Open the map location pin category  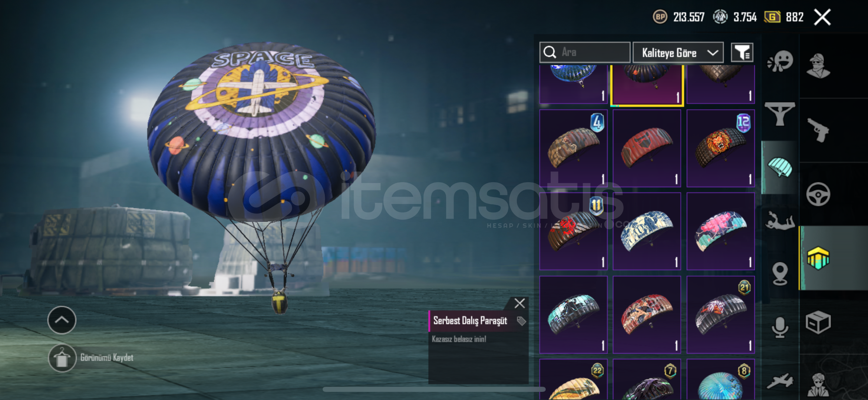tap(780, 274)
